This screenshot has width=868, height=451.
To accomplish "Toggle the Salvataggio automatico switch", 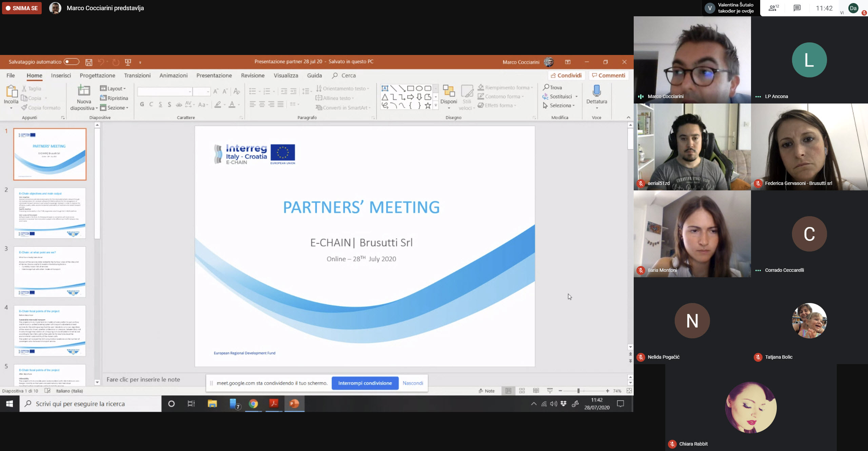I will pos(72,62).
